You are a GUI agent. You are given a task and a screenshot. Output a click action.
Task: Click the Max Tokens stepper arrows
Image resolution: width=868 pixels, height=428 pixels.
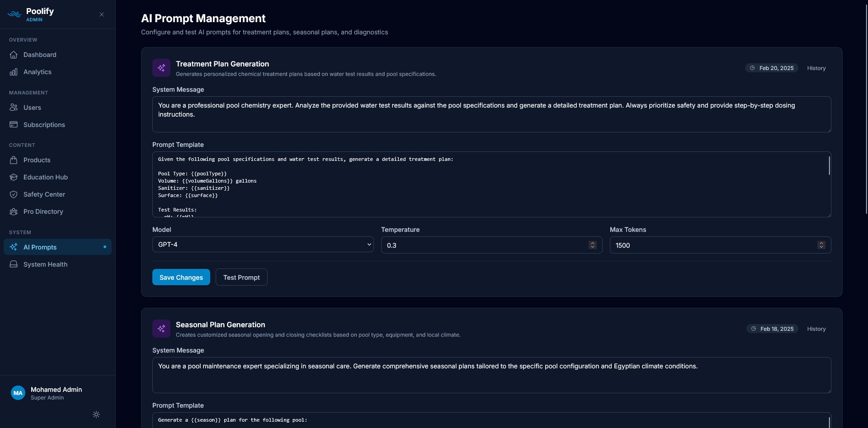tap(821, 245)
